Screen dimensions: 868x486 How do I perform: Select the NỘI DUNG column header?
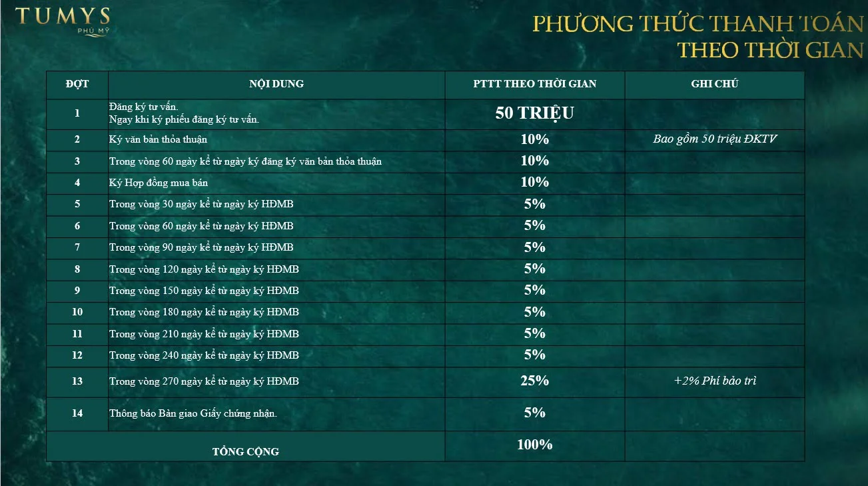[x=276, y=84]
